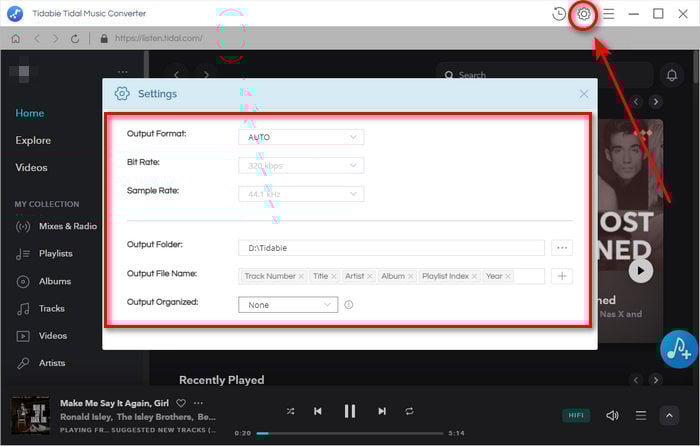This screenshot has width=700, height=446.
Task: Toggle the HIFI quality badge
Action: [575, 415]
